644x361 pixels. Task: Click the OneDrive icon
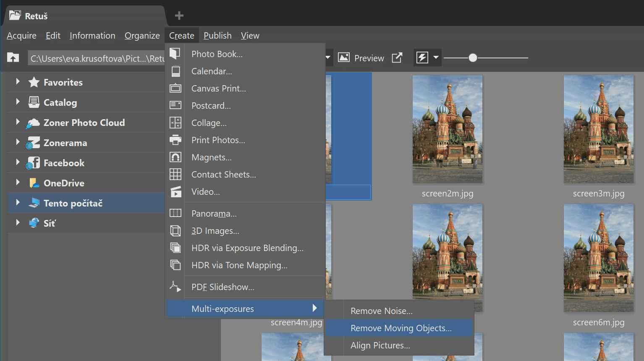pyautogui.click(x=34, y=183)
